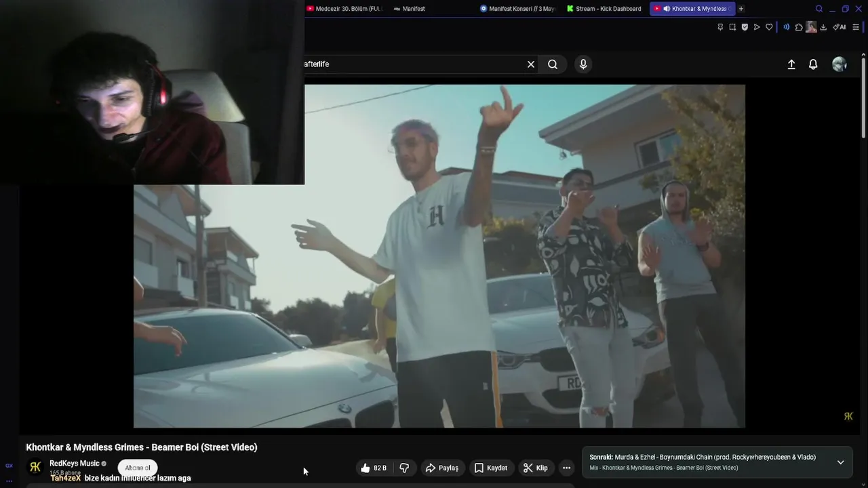The width and height of the screenshot is (868, 488).
Task: Click the YouTube search magnifier button
Action: click(553, 64)
